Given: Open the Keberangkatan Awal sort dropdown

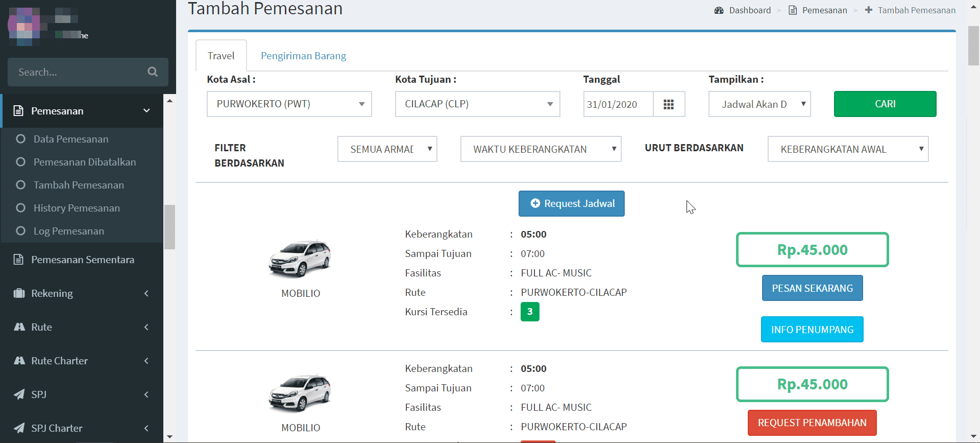Looking at the screenshot, I should (x=847, y=149).
